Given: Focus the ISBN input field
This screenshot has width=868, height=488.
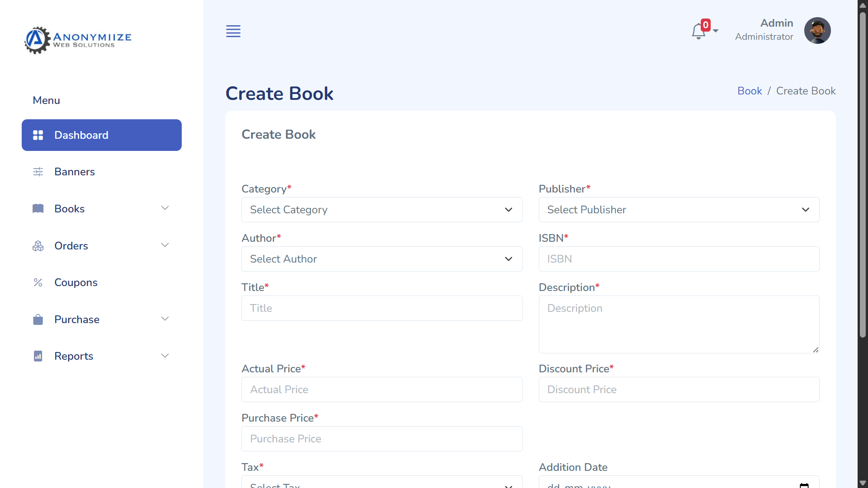Looking at the screenshot, I should click(679, 259).
